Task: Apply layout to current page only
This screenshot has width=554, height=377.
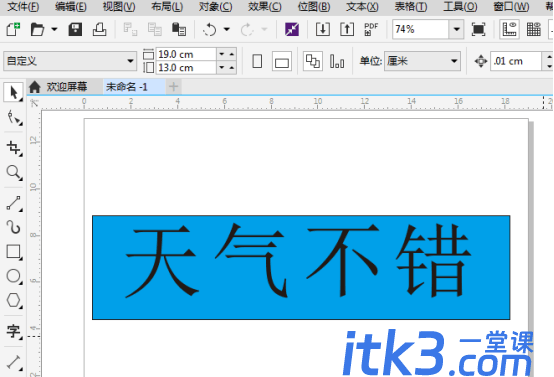Action: 337,61
